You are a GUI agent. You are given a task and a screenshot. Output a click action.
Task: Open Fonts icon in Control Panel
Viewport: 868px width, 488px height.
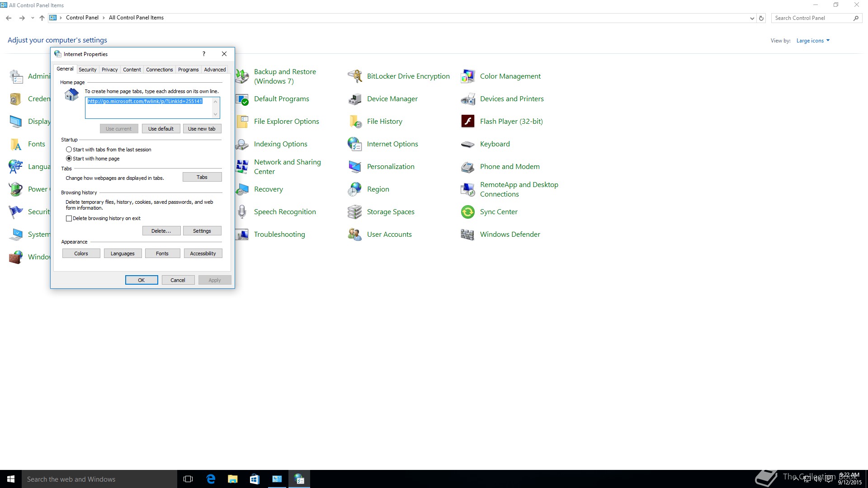click(16, 144)
